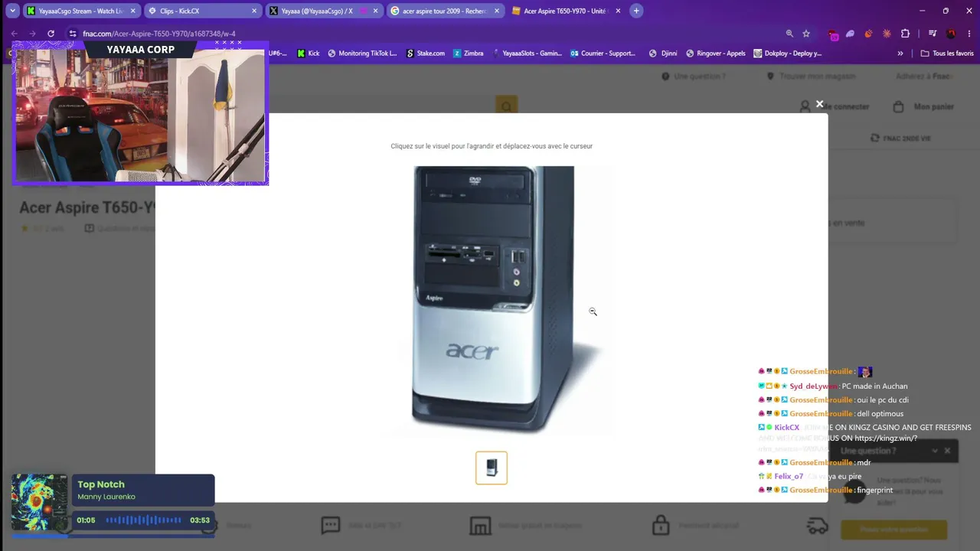Open the browser profile avatar
Viewport: 980px width, 551px height.
tap(951, 34)
